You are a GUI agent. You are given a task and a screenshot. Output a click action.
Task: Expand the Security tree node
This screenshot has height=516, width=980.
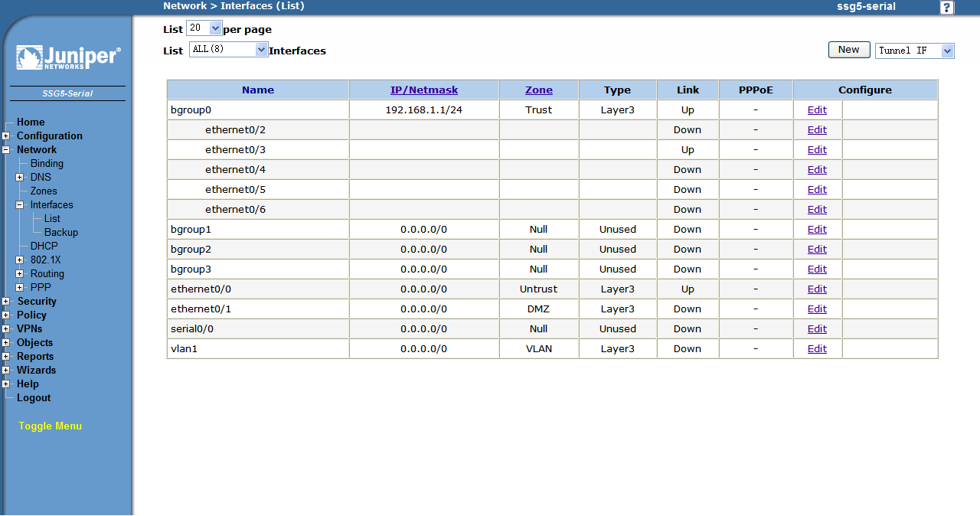6,302
